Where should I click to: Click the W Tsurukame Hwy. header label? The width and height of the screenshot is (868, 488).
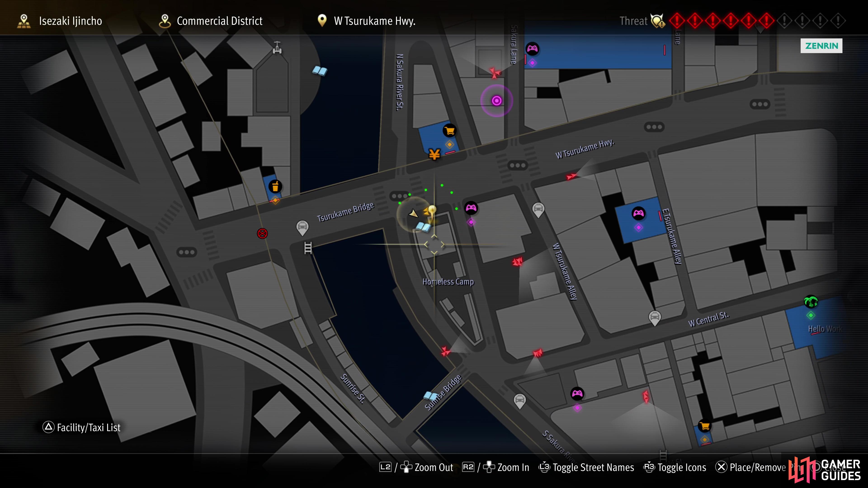[x=374, y=21]
